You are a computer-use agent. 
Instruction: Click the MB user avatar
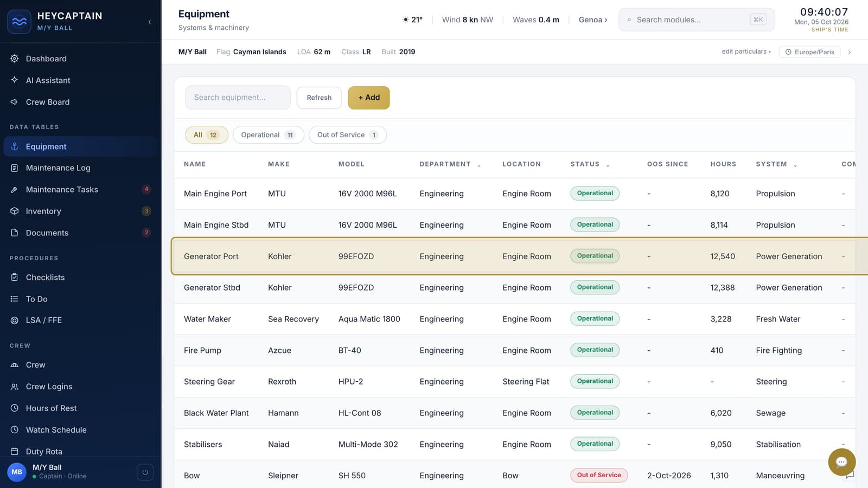(17, 472)
